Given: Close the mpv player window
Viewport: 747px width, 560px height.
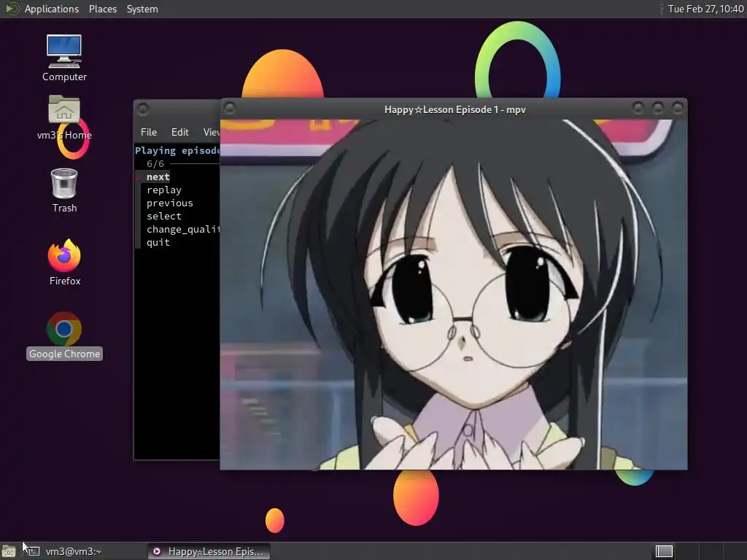Looking at the screenshot, I should [x=677, y=108].
